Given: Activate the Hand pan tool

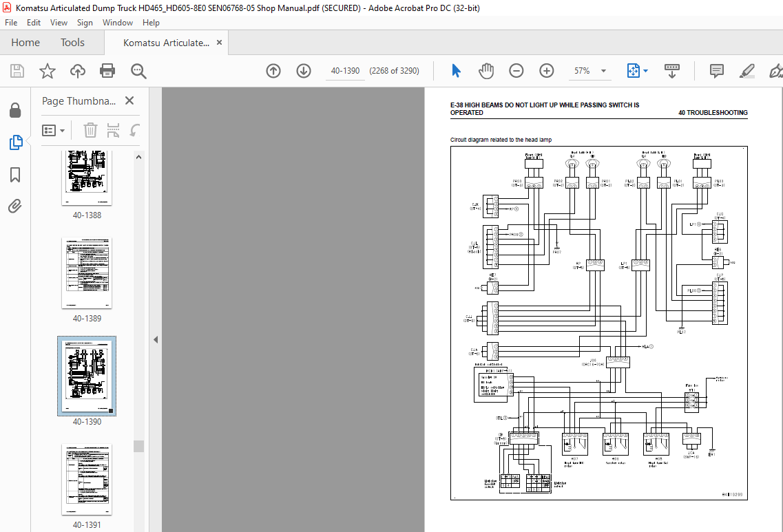Looking at the screenshot, I should tap(486, 71).
